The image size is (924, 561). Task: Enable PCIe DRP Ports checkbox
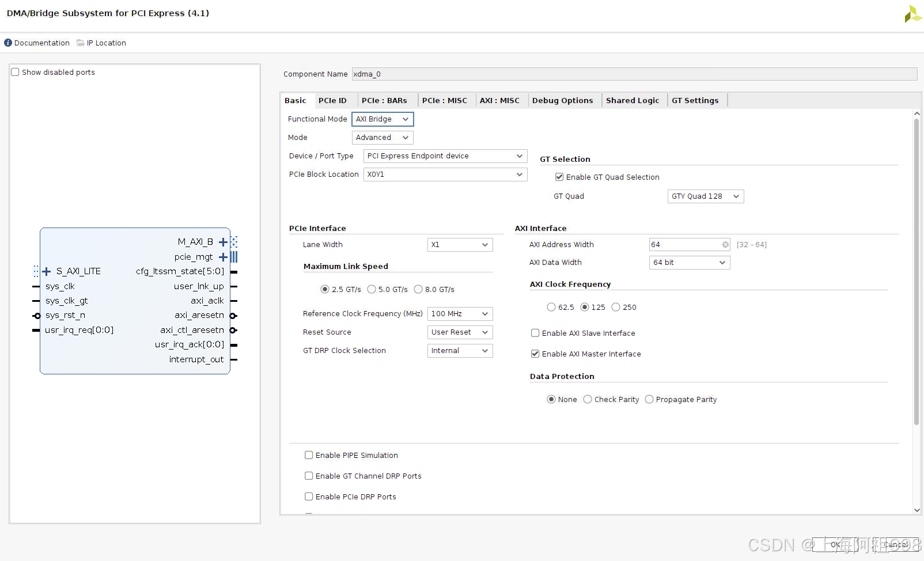309,497
